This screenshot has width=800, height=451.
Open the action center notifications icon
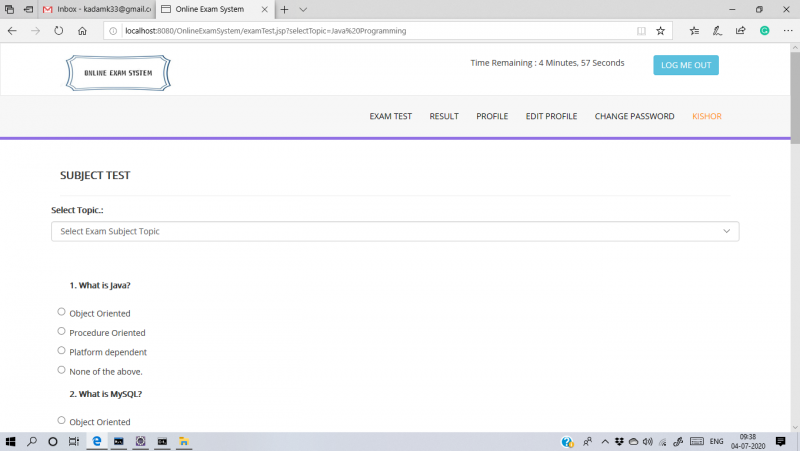pyautogui.click(x=780, y=442)
